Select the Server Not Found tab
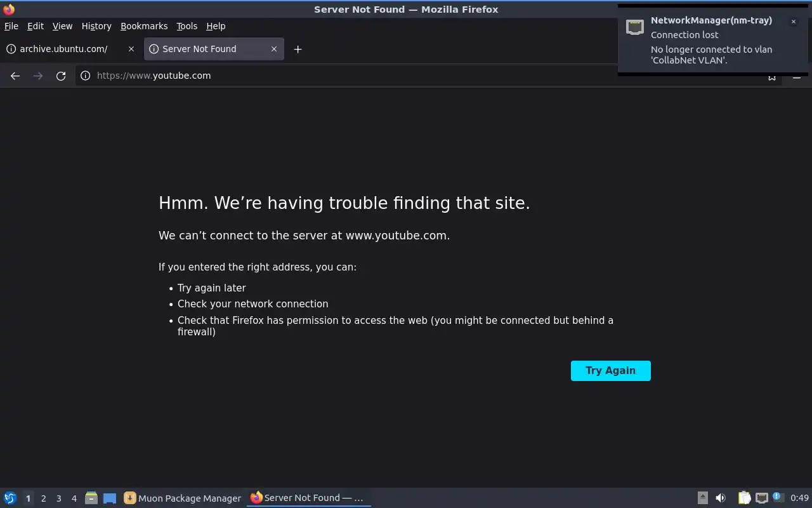The image size is (812, 508). click(214, 49)
